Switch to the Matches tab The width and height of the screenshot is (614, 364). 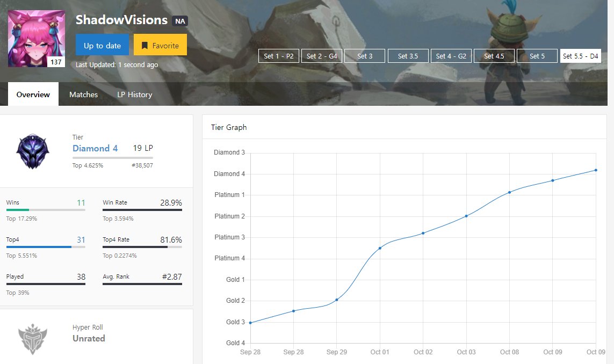point(83,94)
